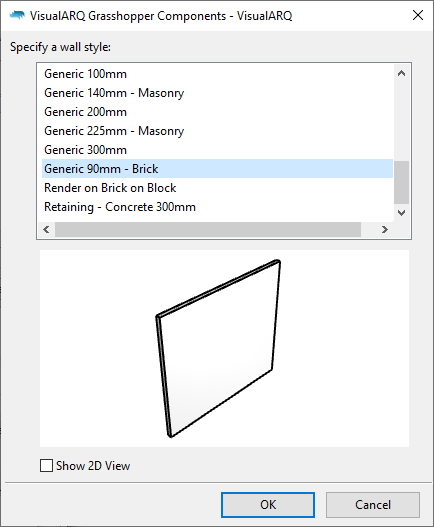This screenshot has height=527, width=434.
Task: Click the right arrow of the horizontal scrollbar
Action: [x=385, y=230]
